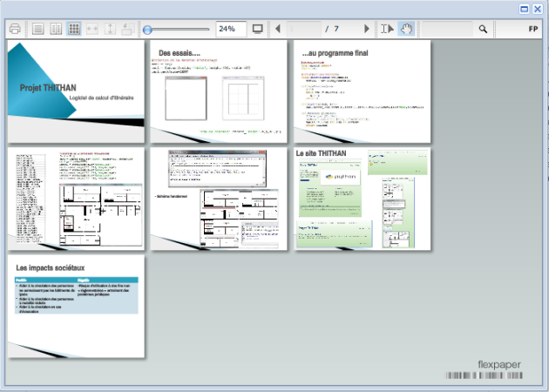Click the print icon in the toolbar
Viewport: 549px width, 392px height.
15,29
